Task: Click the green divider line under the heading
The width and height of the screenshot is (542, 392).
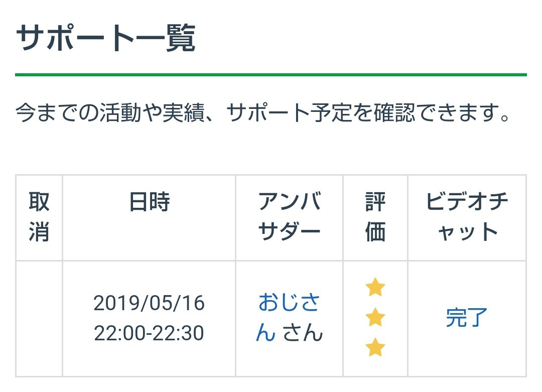Action: 271,75
